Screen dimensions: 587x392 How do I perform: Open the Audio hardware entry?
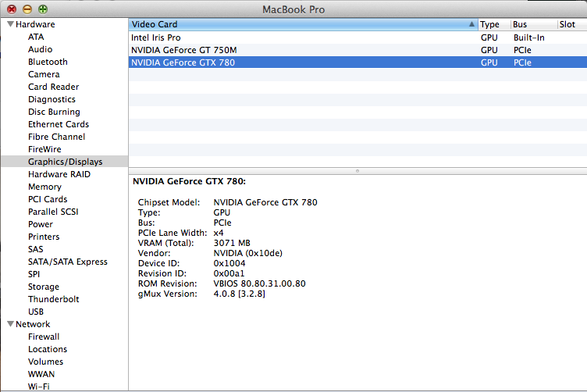[40, 49]
